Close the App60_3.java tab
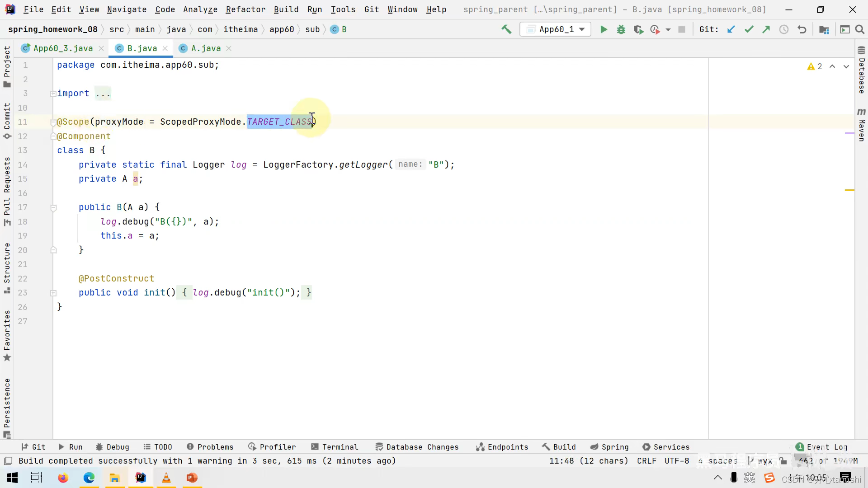The width and height of the screenshot is (868, 488). tap(101, 48)
